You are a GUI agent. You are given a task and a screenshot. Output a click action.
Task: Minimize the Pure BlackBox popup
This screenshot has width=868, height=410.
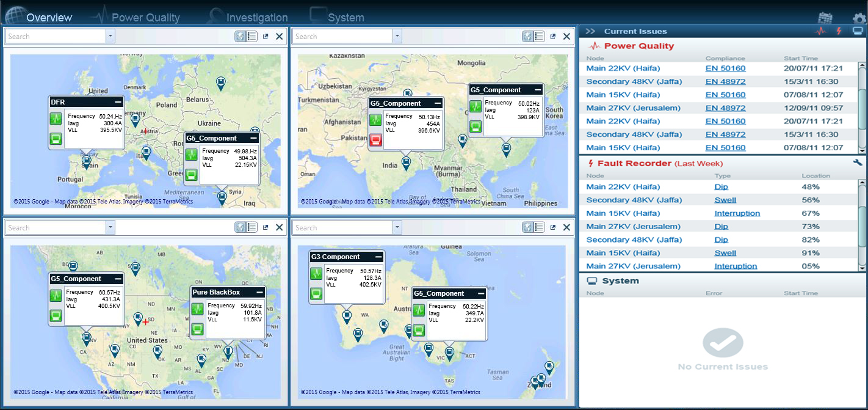coord(259,292)
